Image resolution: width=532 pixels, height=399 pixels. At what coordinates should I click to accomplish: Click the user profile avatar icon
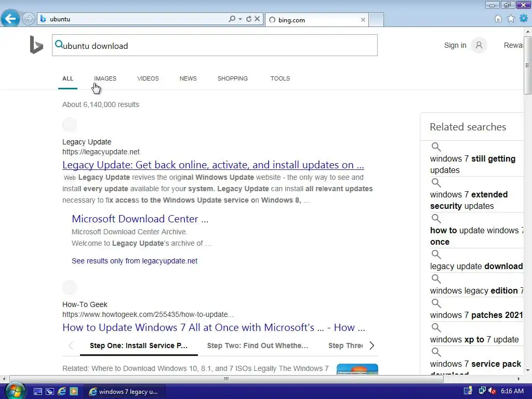tap(478, 45)
